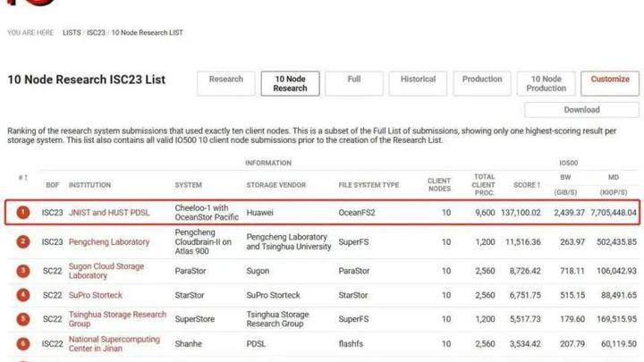Image resolution: width=644 pixels, height=362 pixels.
Task: Select the 10 Node Research tab
Action: (x=290, y=83)
